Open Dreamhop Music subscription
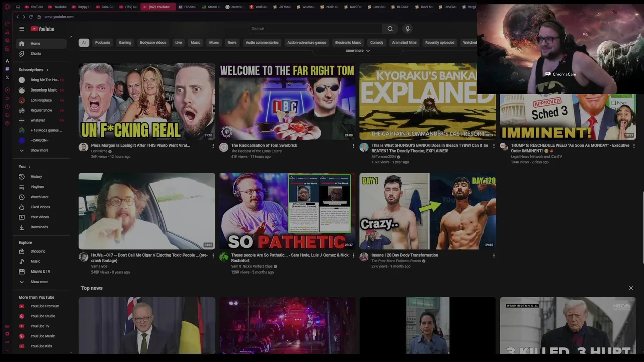Screen dimensions: 644x362 tap(41, 90)
